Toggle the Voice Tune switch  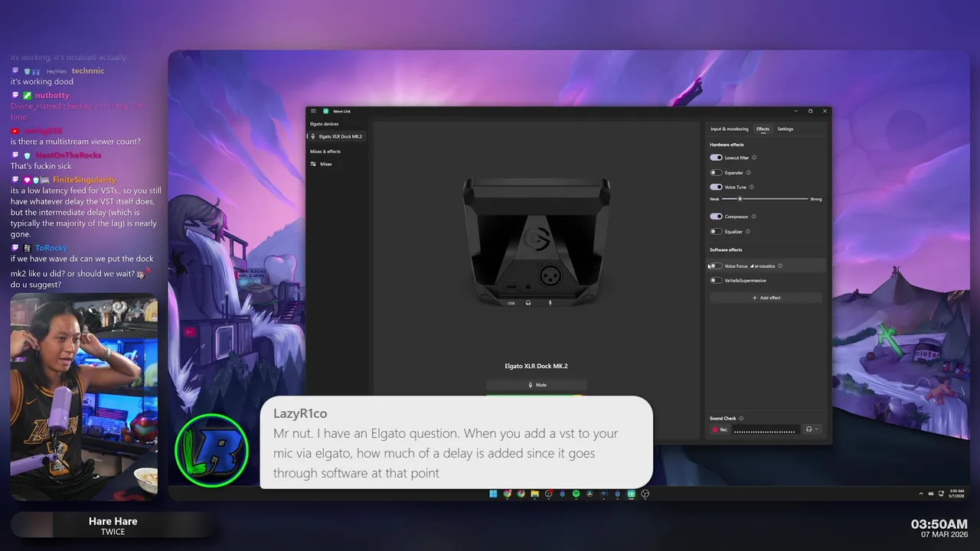click(716, 187)
